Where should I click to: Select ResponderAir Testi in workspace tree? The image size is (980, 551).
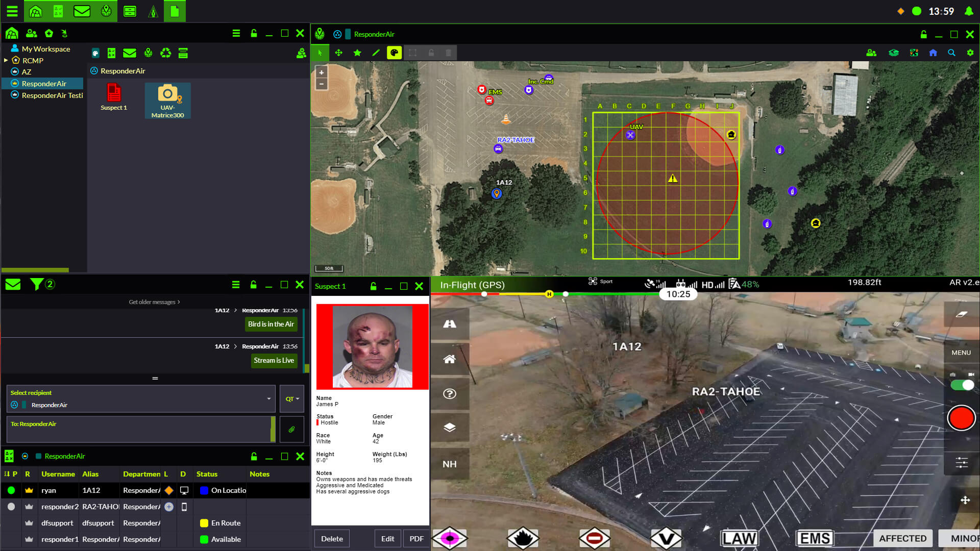[x=52, y=95]
